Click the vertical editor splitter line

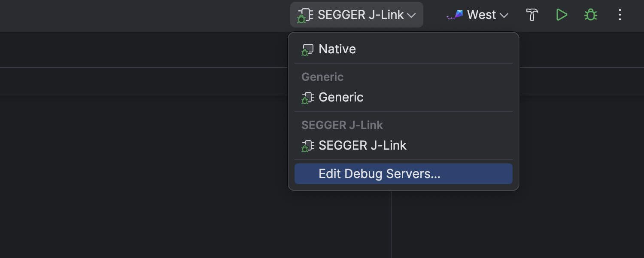391,224
